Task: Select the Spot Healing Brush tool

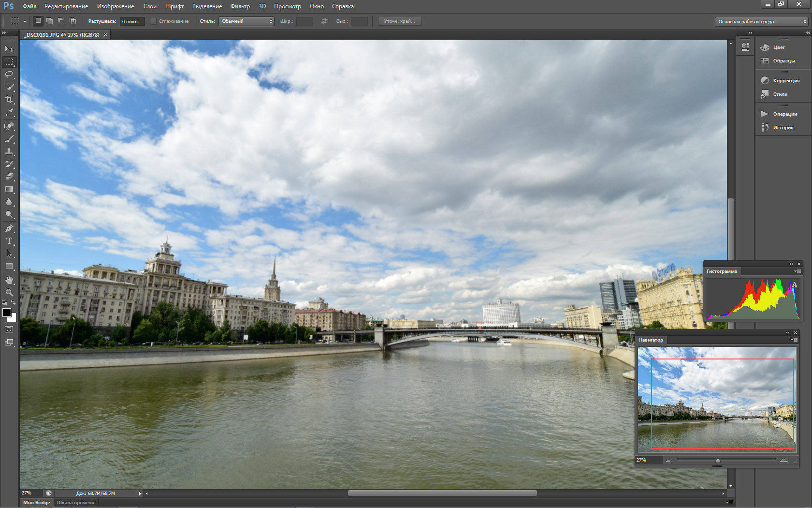Action: coord(9,126)
